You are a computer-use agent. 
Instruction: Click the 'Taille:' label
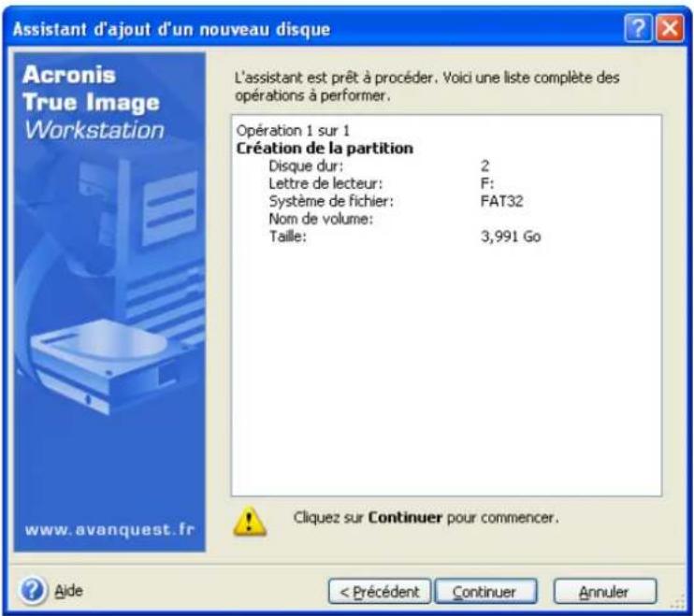tap(288, 236)
